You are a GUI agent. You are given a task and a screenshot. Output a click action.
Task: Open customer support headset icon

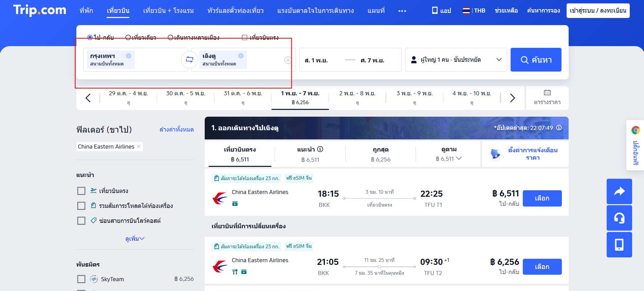click(619, 218)
